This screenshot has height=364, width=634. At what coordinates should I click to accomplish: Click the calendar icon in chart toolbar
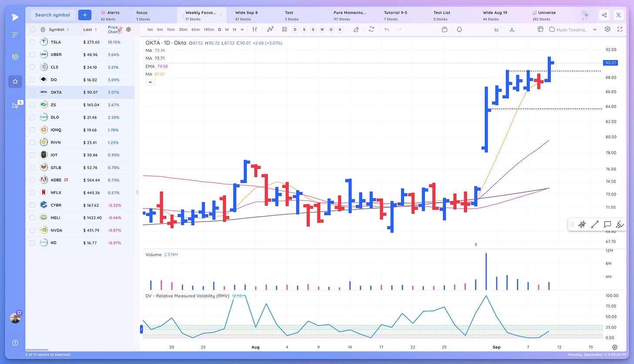(444, 29)
